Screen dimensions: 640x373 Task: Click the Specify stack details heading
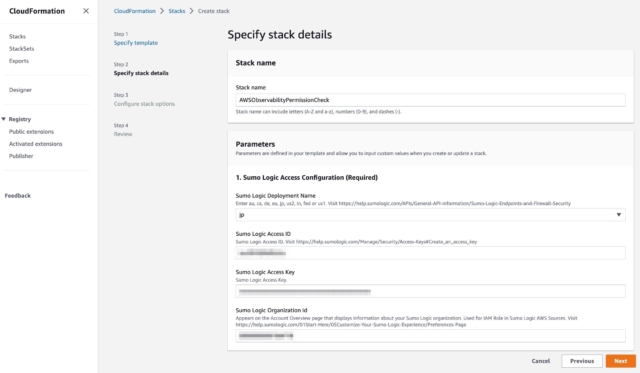(x=280, y=35)
